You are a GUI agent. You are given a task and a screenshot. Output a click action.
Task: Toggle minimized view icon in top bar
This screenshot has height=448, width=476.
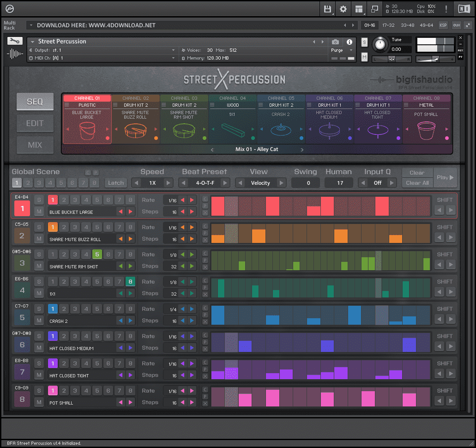(x=374, y=9)
